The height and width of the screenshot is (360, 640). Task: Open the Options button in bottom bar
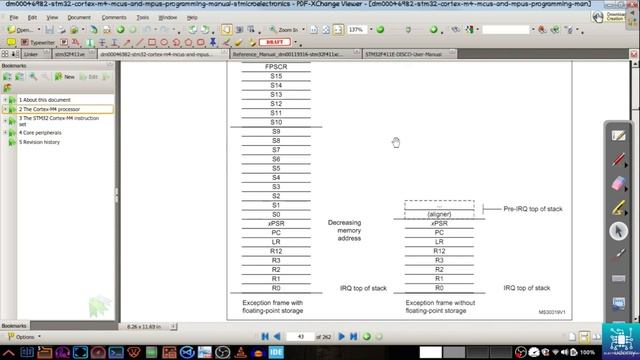pyautogui.click(x=24, y=337)
